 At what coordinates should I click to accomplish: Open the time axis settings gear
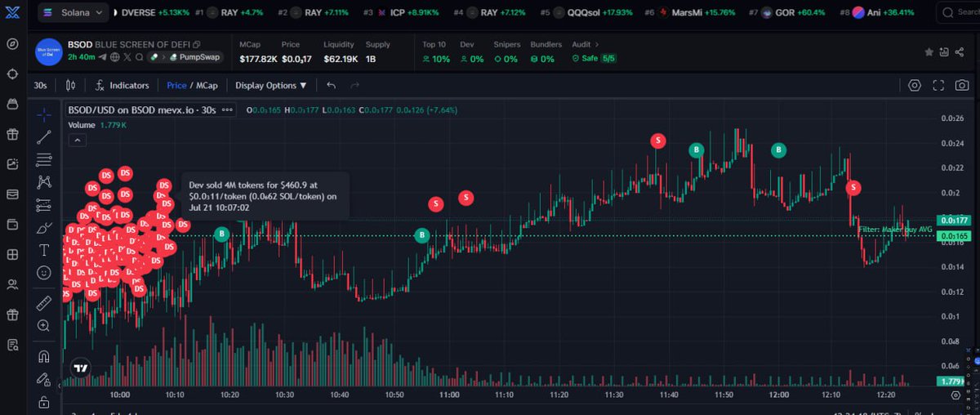[x=956, y=395]
